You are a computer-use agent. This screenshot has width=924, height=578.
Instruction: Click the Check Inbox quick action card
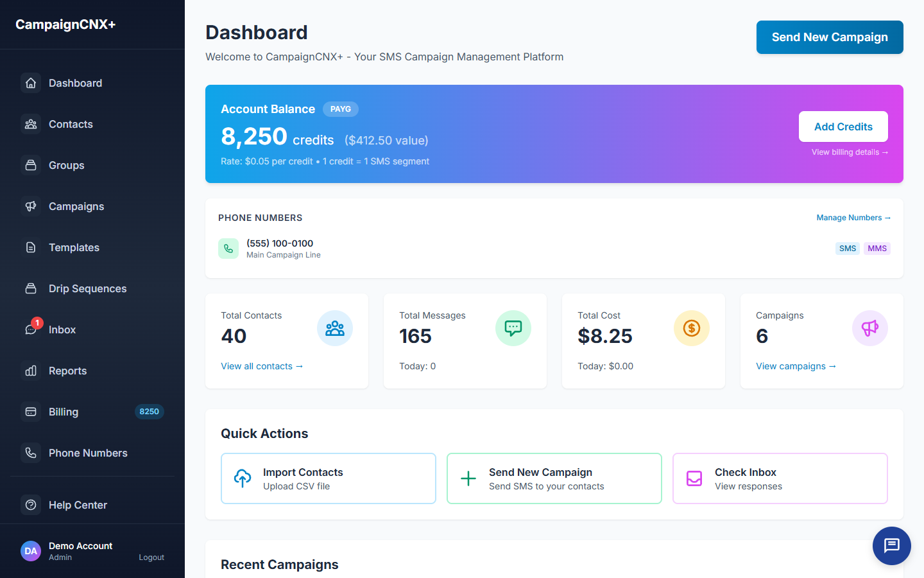point(780,478)
